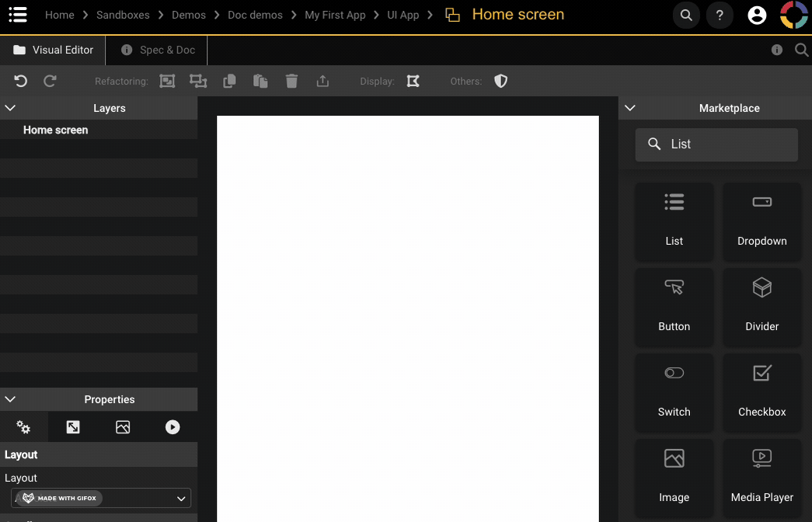Open the Layout dropdown in Properties
The width and height of the screenshot is (812, 522).
coord(101,498)
